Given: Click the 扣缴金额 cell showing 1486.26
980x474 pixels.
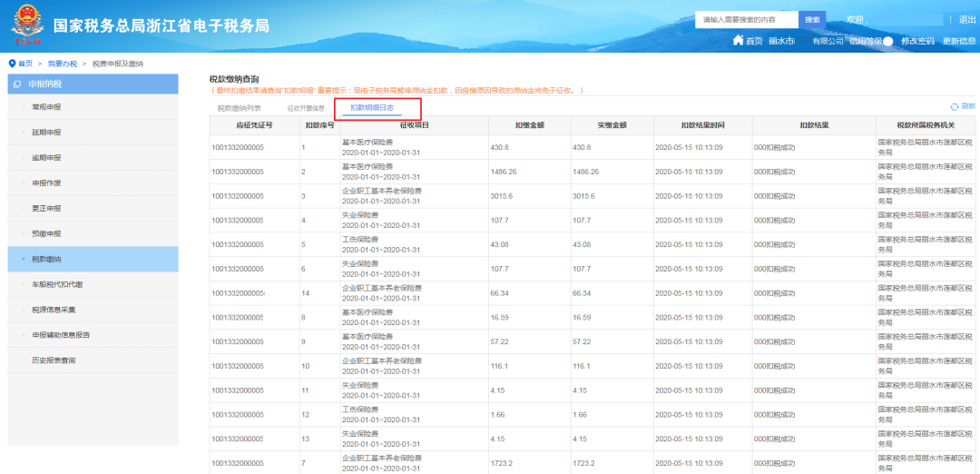Looking at the screenshot, I should pyautogui.click(x=529, y=172).
